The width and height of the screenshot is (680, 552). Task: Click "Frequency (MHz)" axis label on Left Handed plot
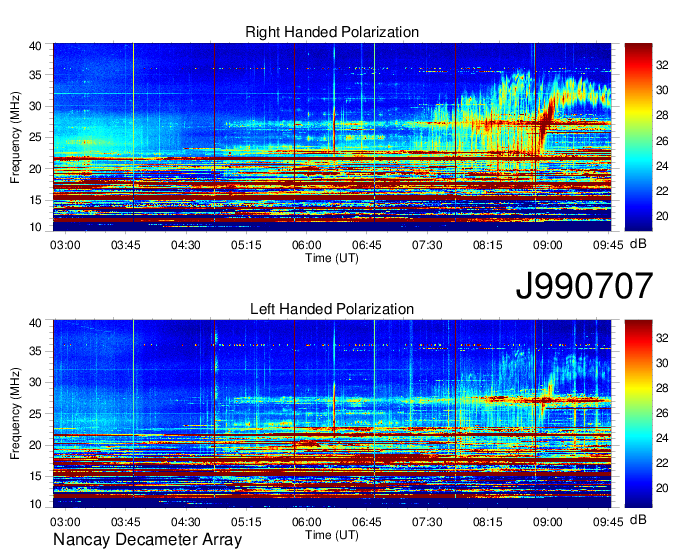(15, 414)
